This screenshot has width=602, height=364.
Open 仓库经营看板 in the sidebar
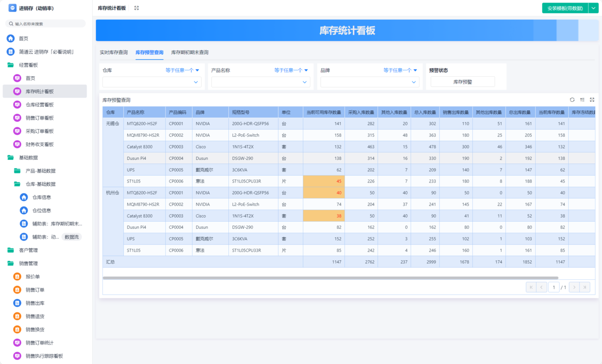point(40,105)
